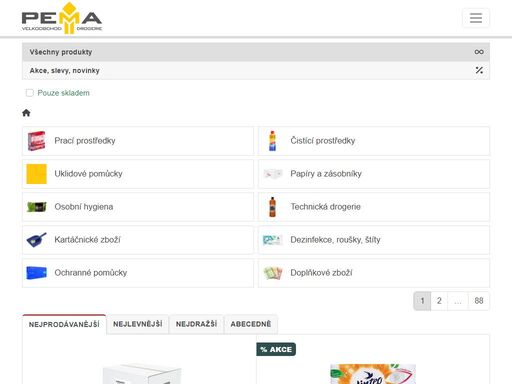512x384 pixels.
Task: Click the pagination ellipsis
Action: [458, 301]
